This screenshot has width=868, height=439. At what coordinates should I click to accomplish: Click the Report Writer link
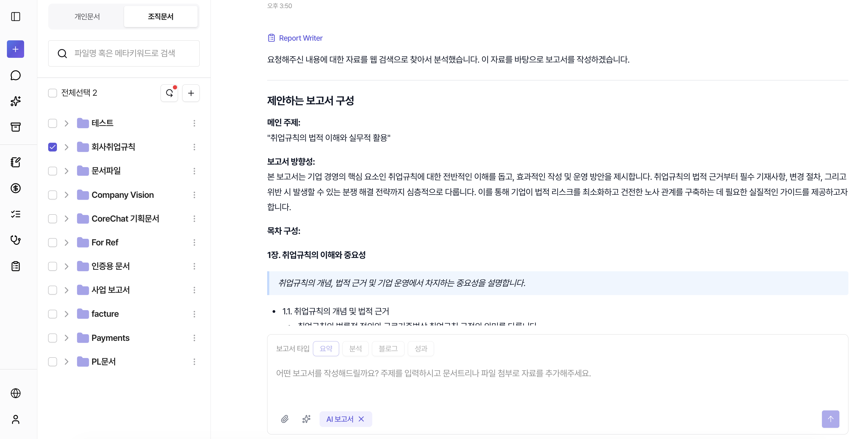pyautogui.click(x=300, y=38)
